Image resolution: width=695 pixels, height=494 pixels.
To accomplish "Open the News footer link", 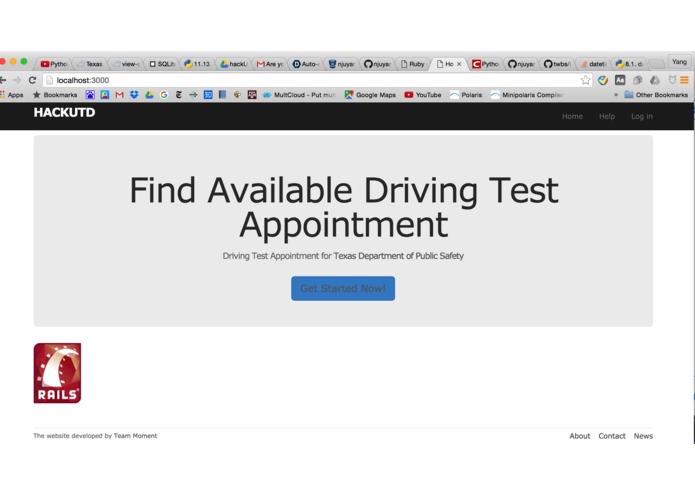I will [x=643, y=436].
